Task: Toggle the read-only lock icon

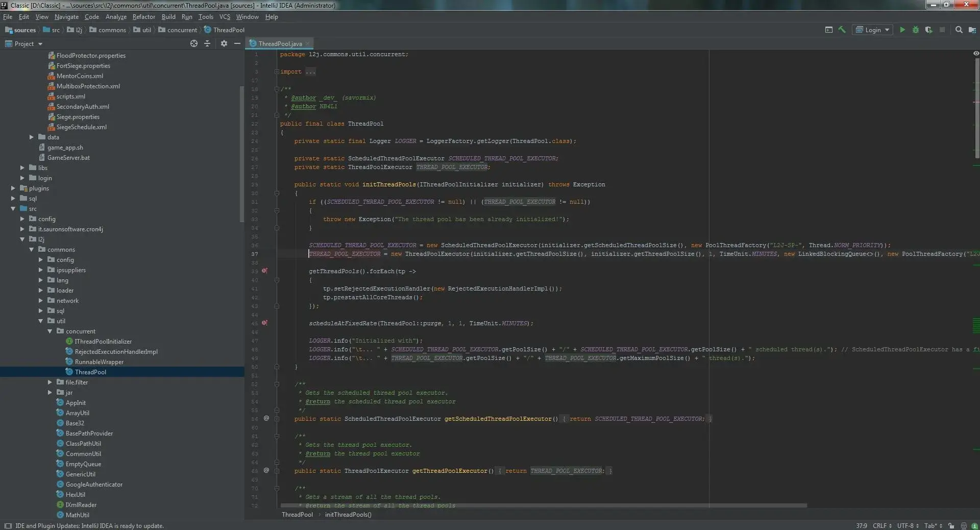Action: 951,525
